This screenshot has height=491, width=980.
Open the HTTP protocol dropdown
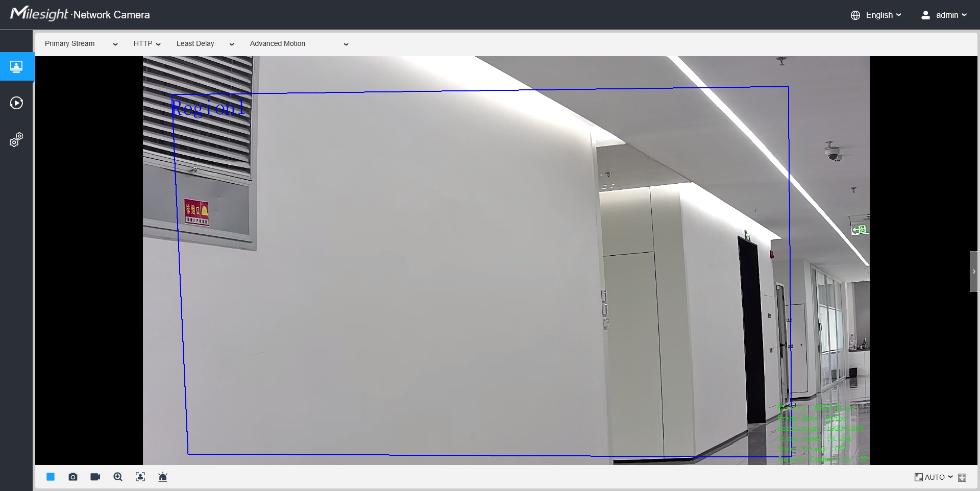(147, 44)
